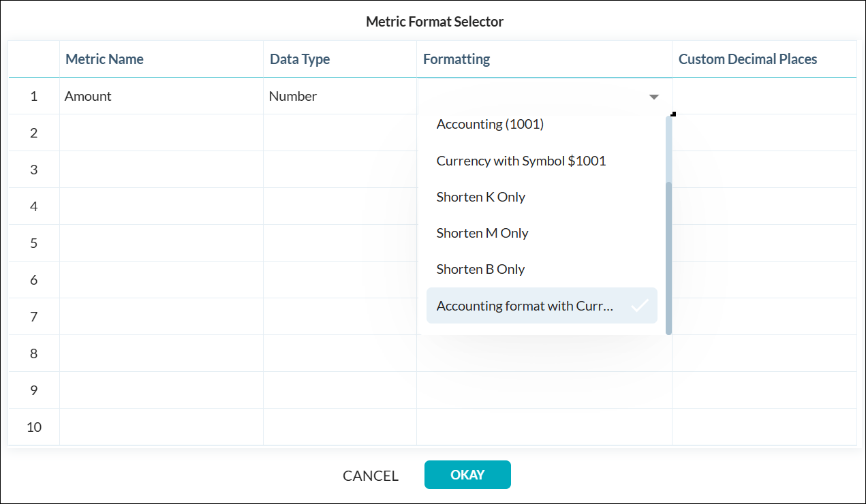Pick the Shorten K Only option
The height and width of the screenshot is (504, 866).
[x=481, y=197]
